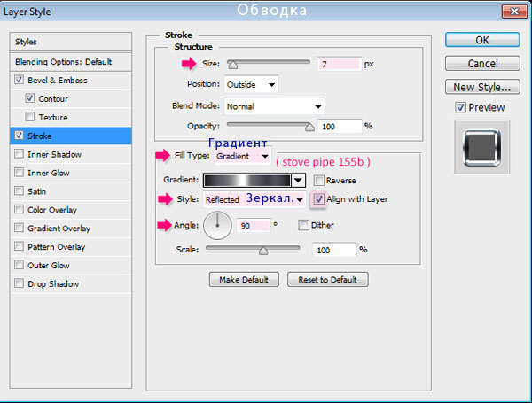
Task: Enable the Drop Shadow checkbox
Action: click(x=19, y=283)
